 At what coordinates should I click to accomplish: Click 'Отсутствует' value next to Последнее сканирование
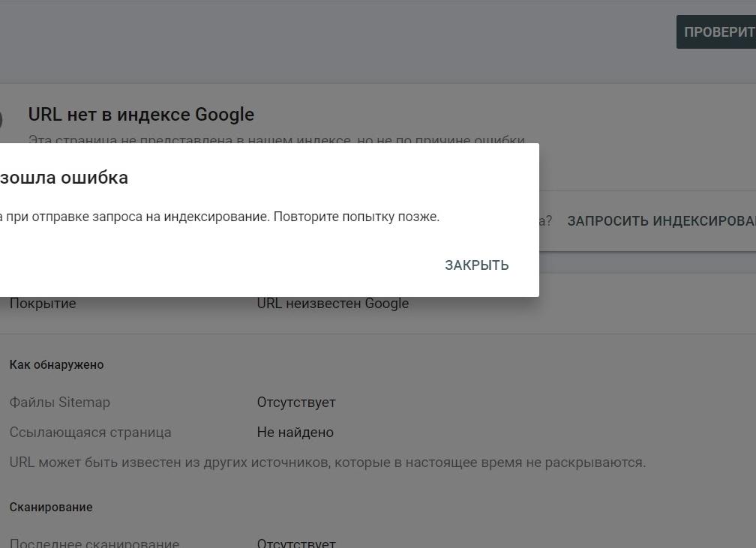click(x=296, y=544)
